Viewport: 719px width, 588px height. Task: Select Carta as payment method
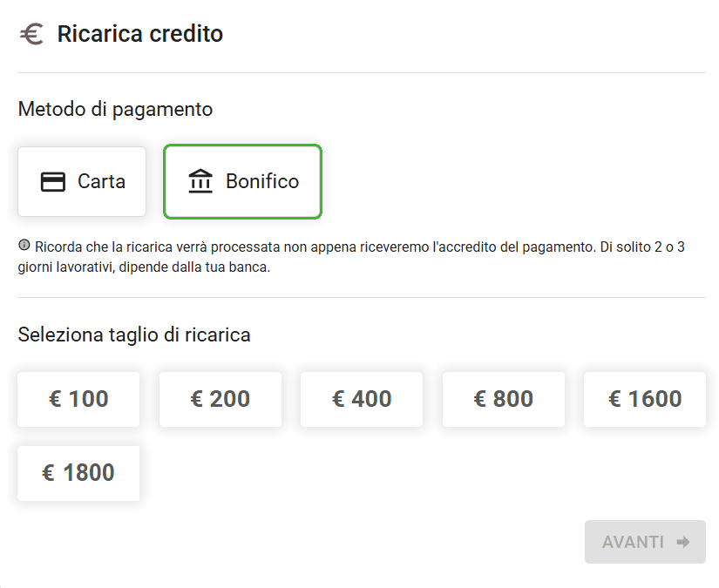click(82, 181)
